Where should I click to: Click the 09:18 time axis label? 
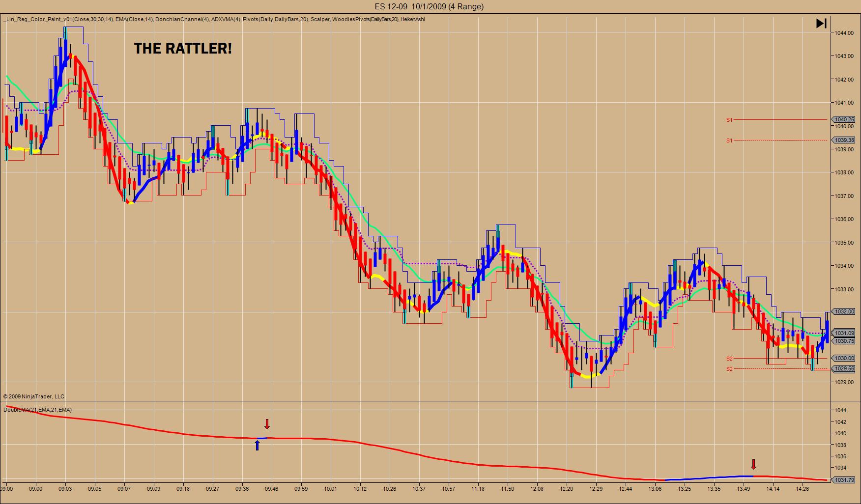click(x=183, y=489)
